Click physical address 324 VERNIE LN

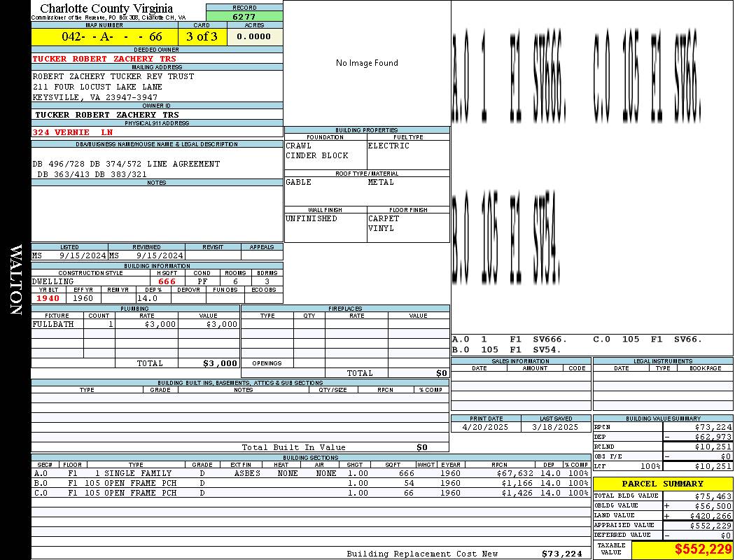pos(73,132)
